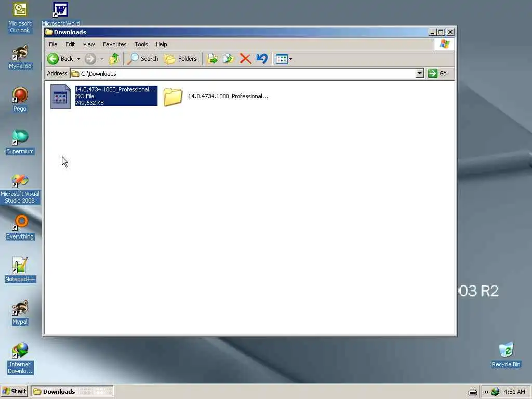This screenshot has width=532, height=399.
Task: Select the Recycle Bin icon
Action: [x=506, y=355]
